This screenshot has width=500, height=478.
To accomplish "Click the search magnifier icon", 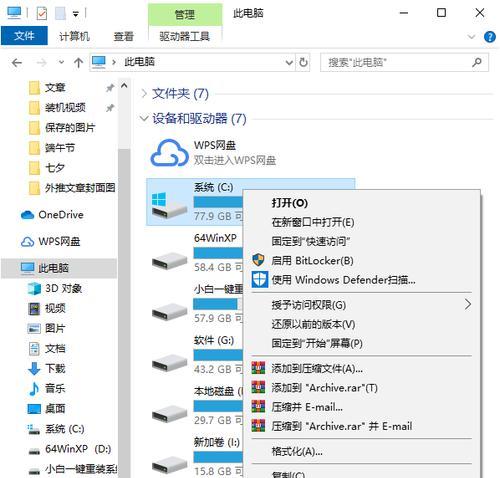I will click(477, 62).
